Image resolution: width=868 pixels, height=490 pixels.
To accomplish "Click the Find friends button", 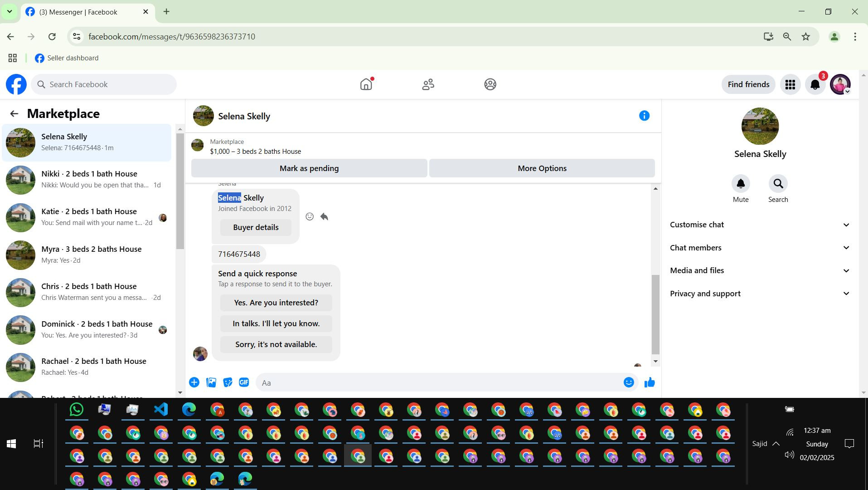I will (x=748, y=84).
